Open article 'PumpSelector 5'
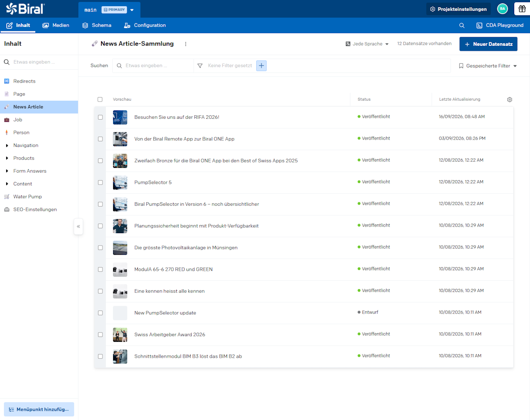530x420 pixels. (x=153, y=182)
